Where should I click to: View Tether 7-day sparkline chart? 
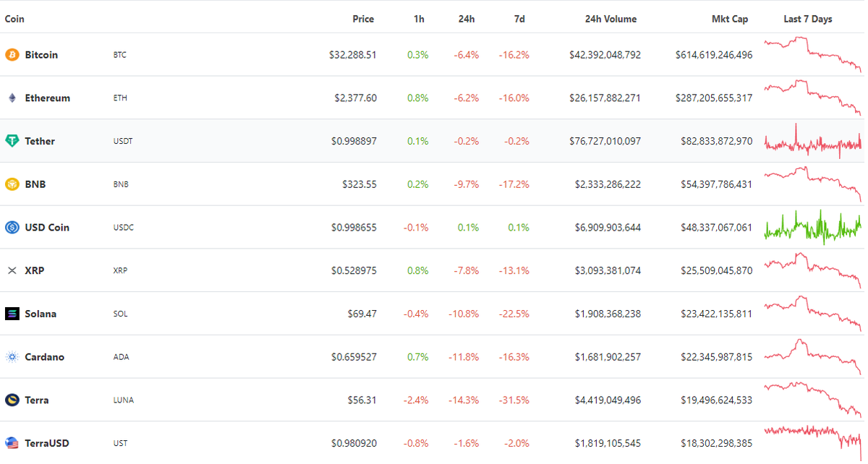coord(813,141)
